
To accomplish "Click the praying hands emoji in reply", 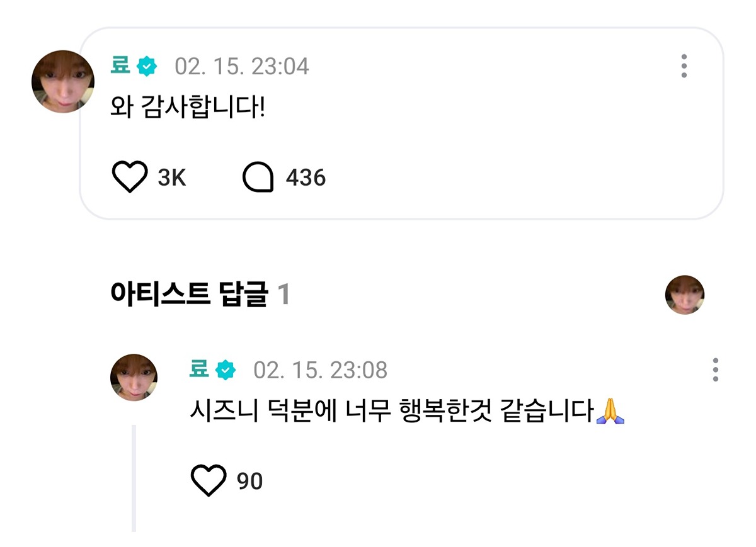I will 610,411.
